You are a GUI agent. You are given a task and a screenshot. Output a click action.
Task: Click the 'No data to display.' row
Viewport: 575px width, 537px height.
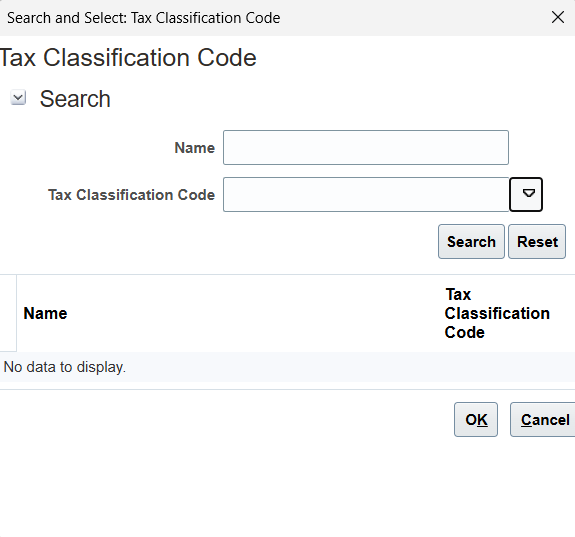tap(288, 367)
